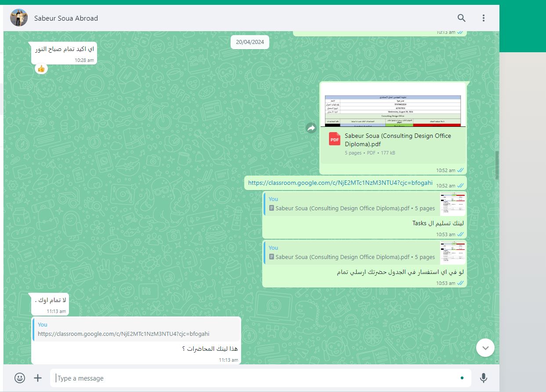Viewport: 546px width, 392px height.
Task: Focus the Type a message field
Action: (260, 378)
